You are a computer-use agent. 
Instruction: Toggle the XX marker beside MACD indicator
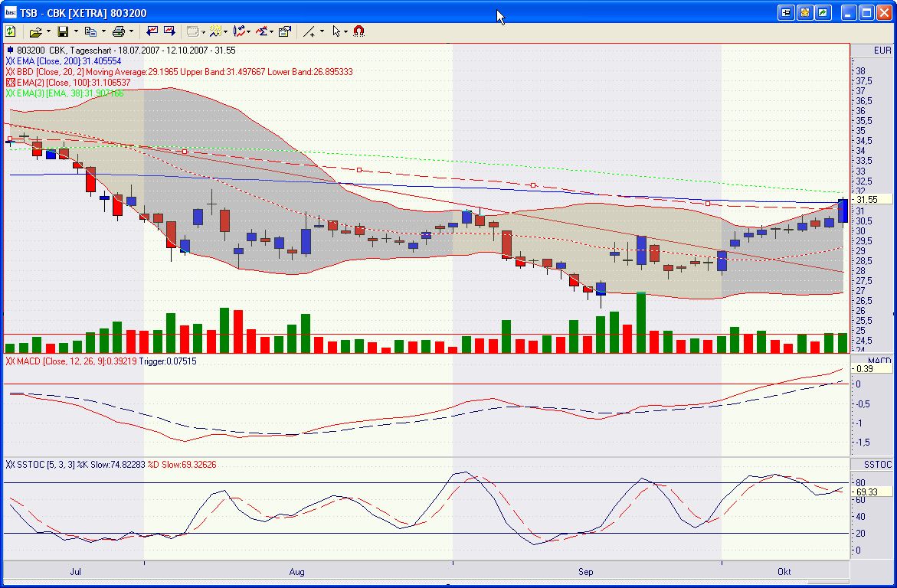[10, 361]
